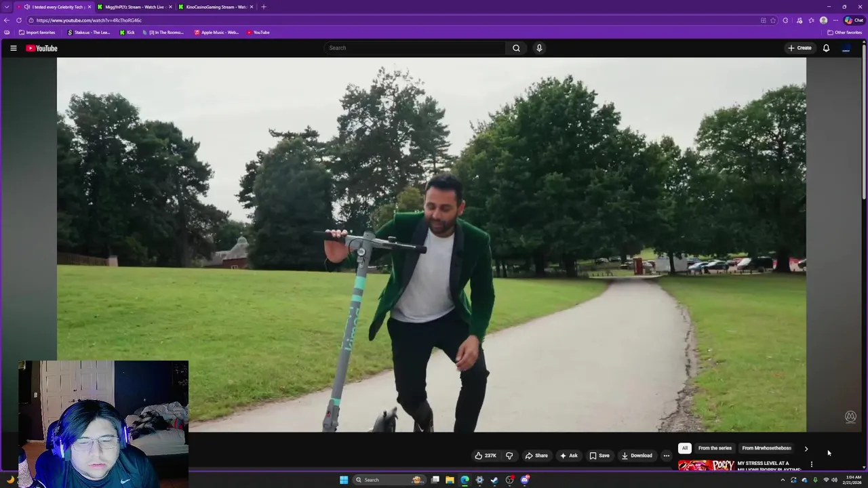868x488 pixels.
Task: Click the video player to pause
Action: click(x=431, y=244)
